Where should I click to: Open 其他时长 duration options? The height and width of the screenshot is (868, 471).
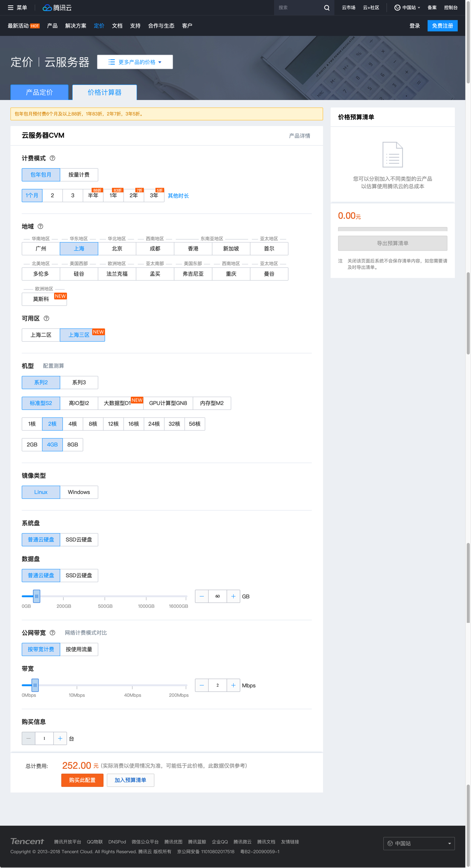pos(178,196)
